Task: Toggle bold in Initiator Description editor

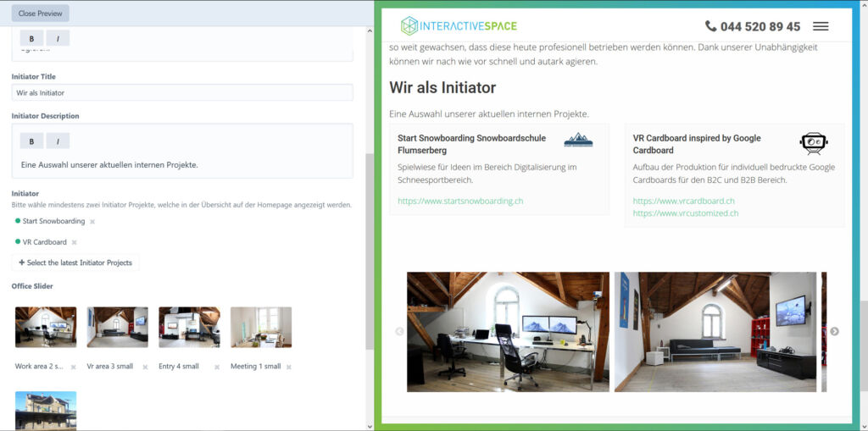Action: (31, 141)
